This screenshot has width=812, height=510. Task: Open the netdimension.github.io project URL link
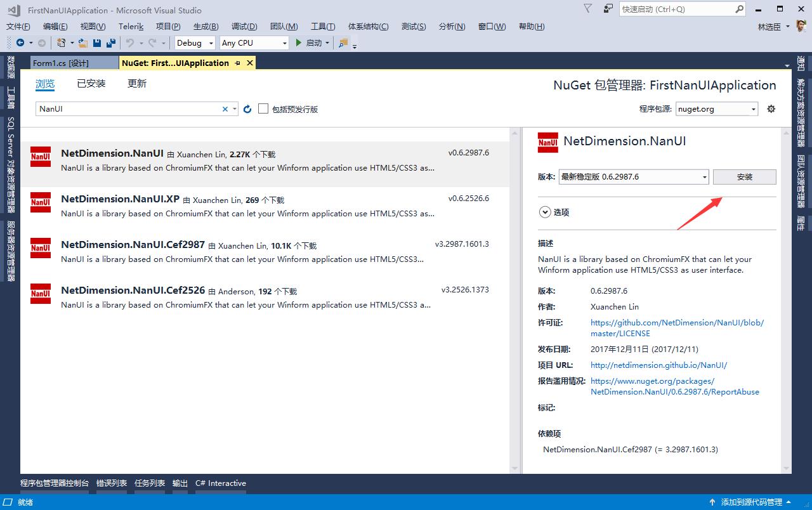tap(658, 365)
